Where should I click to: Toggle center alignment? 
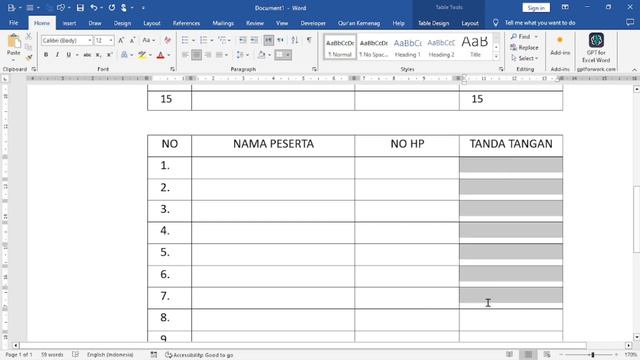click(196, 55)
